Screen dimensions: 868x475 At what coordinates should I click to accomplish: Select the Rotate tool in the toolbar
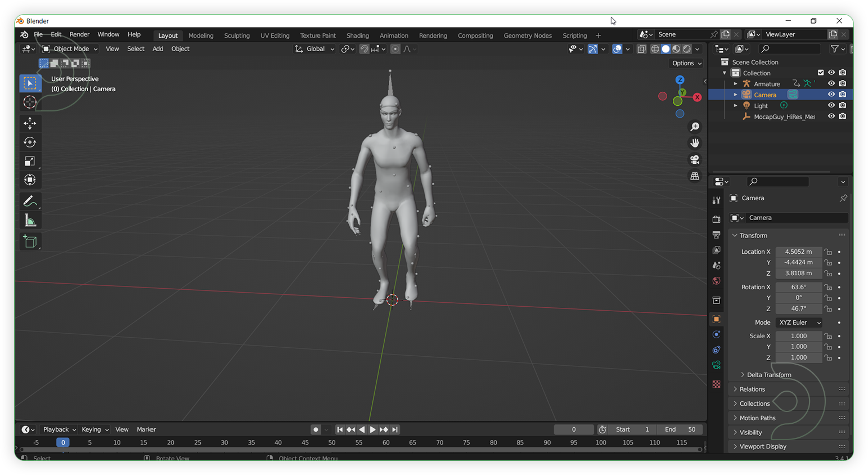pos(30,142)
